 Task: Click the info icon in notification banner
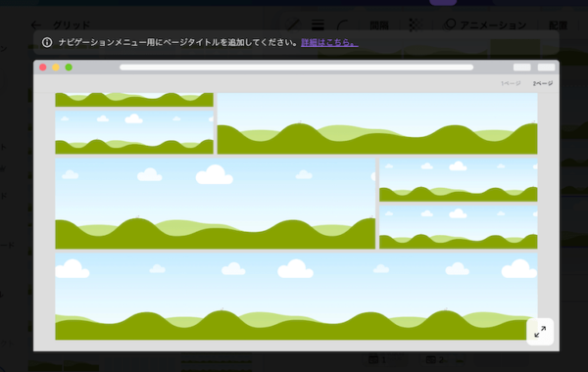click(47, 42)
